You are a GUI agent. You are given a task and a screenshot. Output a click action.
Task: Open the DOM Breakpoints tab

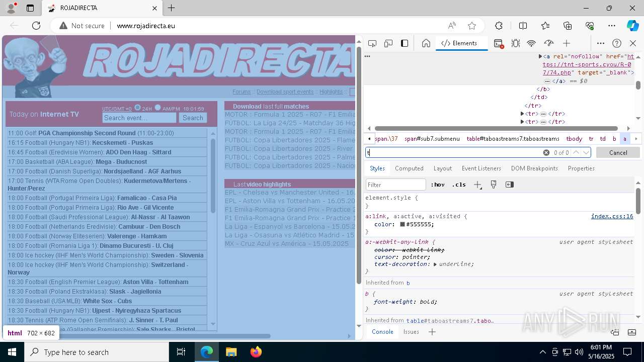pyautogui.click(x=534, y=168)
